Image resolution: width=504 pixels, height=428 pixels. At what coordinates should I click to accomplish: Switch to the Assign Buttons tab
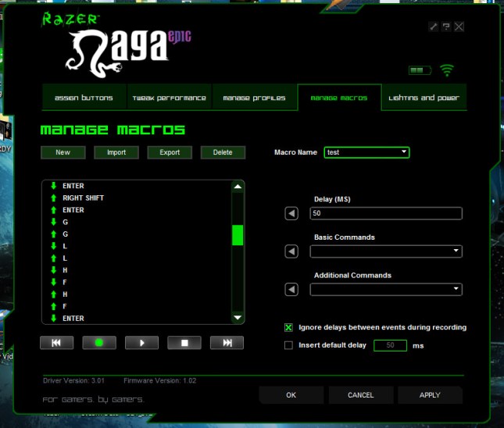tap(84, 98)
